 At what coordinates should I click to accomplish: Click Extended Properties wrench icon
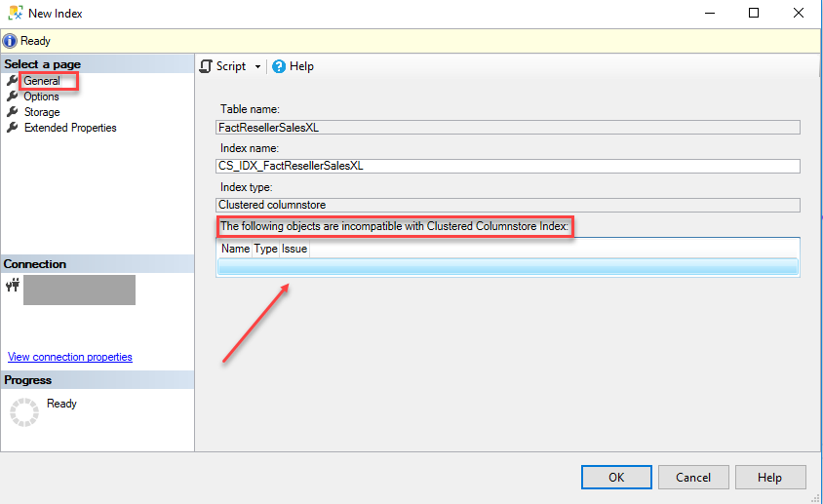[x=12, y=128]
